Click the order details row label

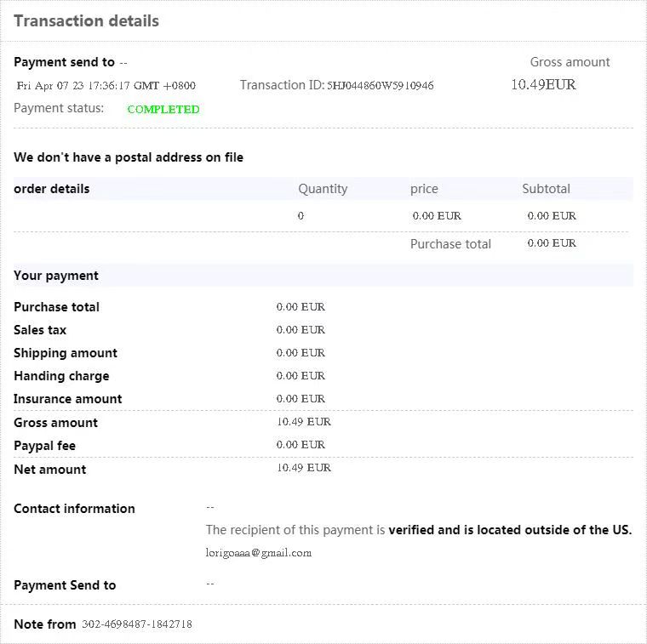coord(52,189)
